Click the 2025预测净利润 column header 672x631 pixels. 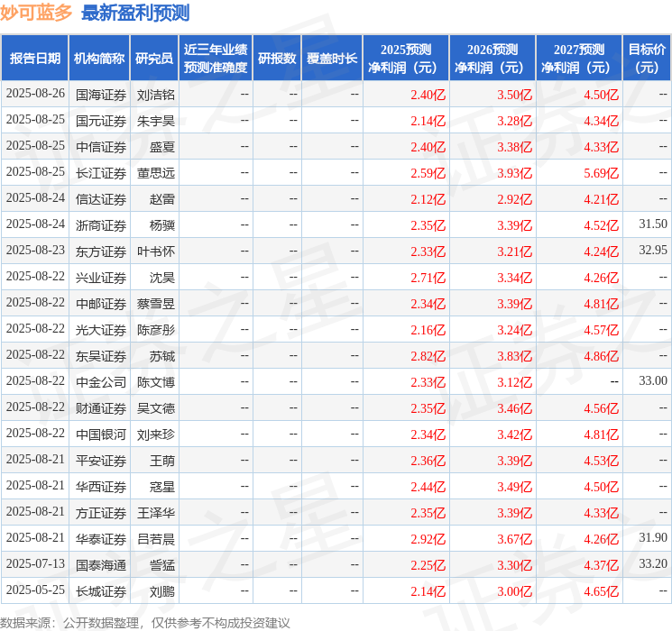coord(406,59)
